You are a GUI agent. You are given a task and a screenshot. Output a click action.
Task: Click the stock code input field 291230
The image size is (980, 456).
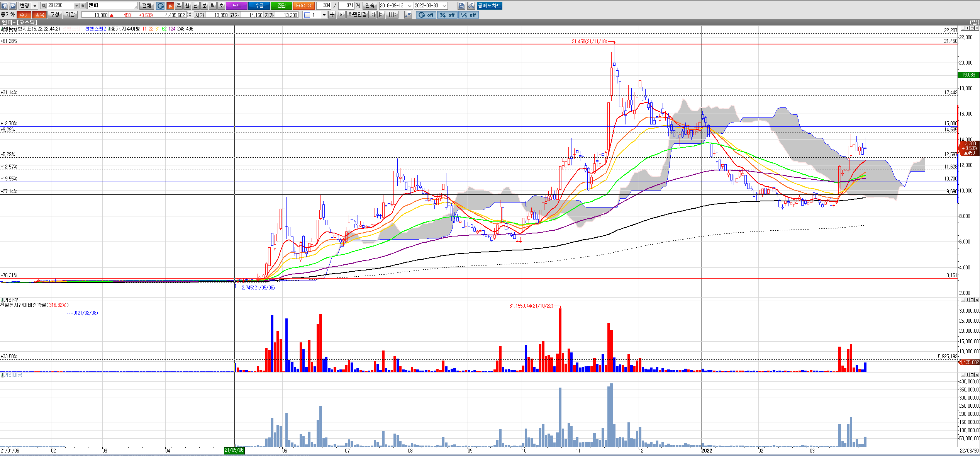(x=60, y=5)
